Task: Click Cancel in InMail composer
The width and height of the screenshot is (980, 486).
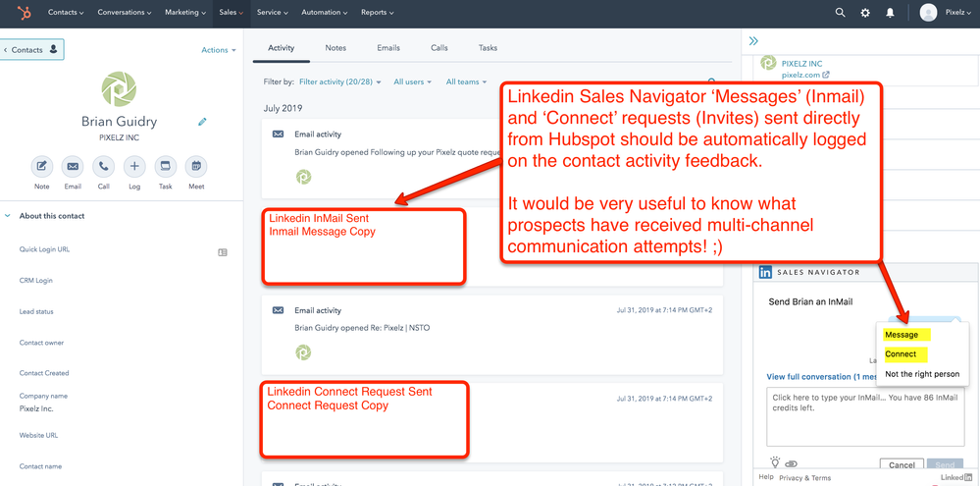Action: coord(902,465)
